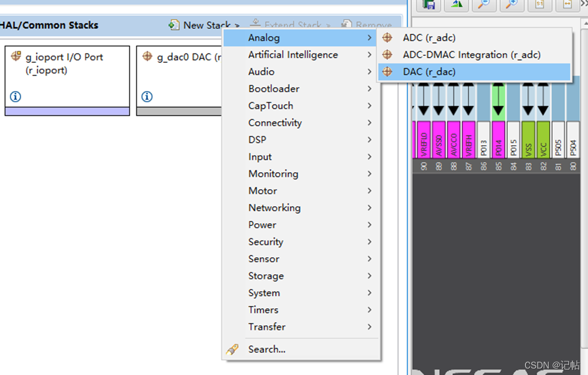
Task: Open the Transfer category
Action: pyautogui.click(x=300, y=327)
